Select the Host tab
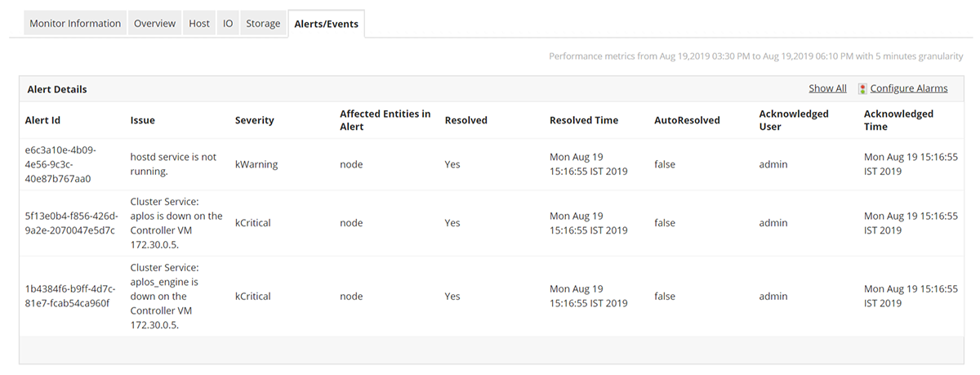The image size is (980, 375). pos(199,24)
